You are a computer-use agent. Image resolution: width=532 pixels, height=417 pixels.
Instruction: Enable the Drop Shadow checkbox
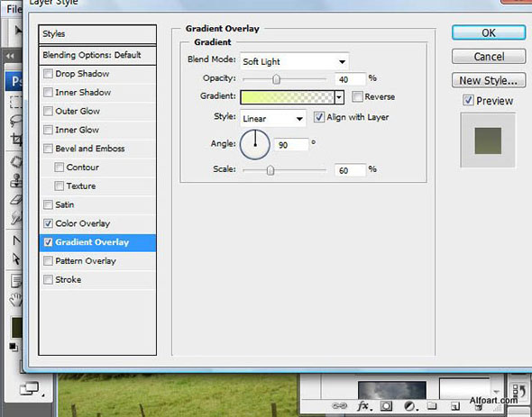48,74
